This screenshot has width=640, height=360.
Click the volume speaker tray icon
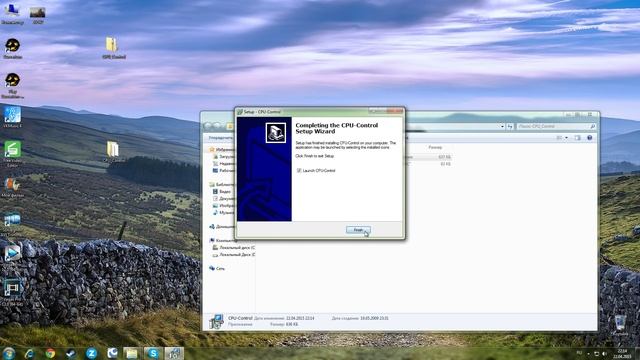(604, 353)
